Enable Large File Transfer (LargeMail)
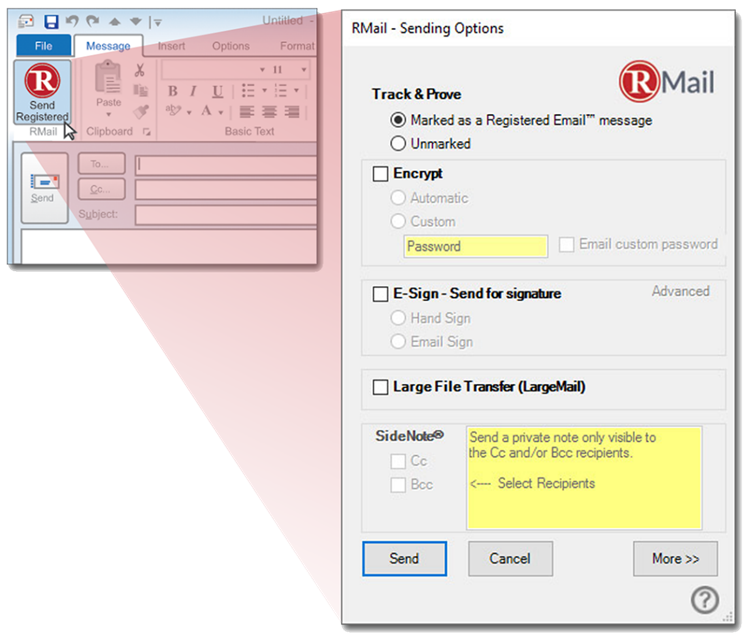This screenshot has height=642, width=750. coord(380,387)
